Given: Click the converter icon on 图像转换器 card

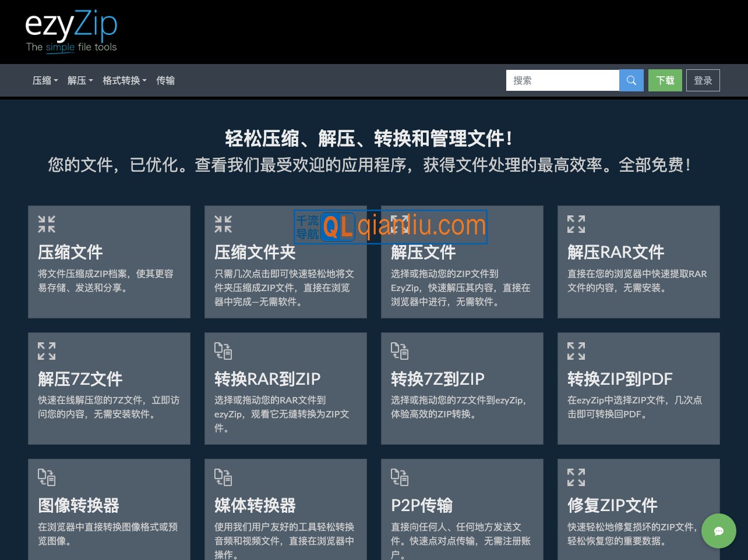Looking at the screenshot, I should pyautogui.click(x=47, y=477).
